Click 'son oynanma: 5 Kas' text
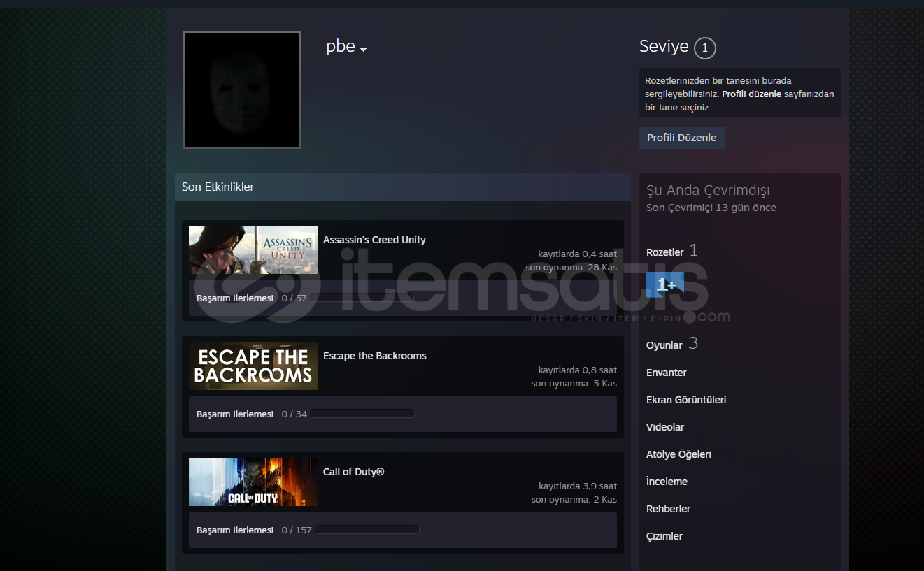The width and height of the screenshot is (924, 571). (574, 384)
